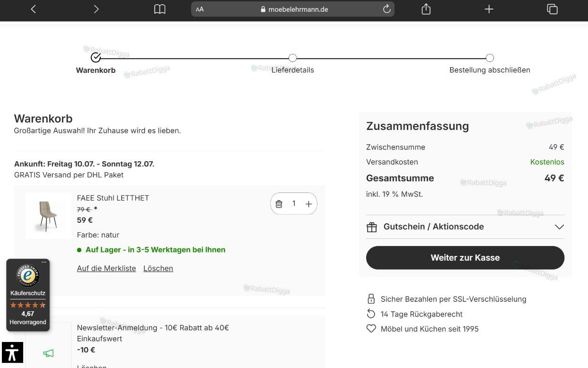Viewport: 588px width, 368px height.
Task: Click the heart icon by Möbel und Küchen
Action: [x=371, y=328]
